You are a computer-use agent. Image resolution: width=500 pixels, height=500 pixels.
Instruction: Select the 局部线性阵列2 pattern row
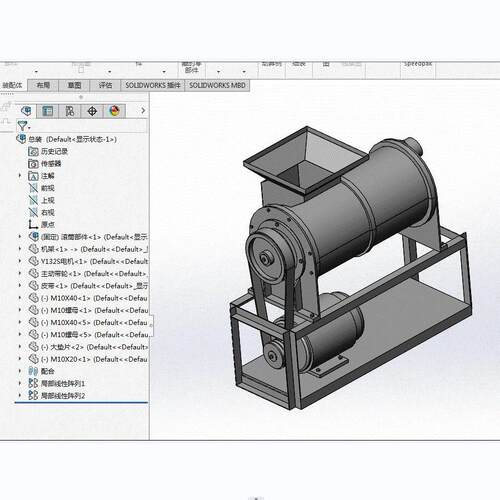[x=57, y=396]
